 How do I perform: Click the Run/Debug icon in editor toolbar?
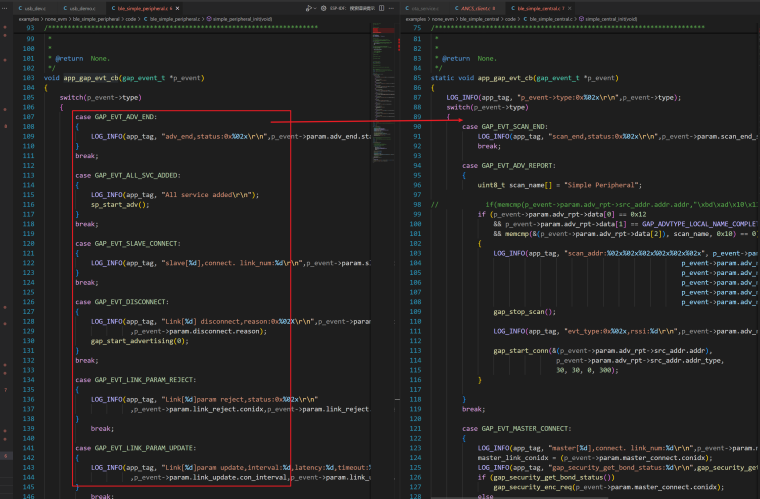pos(308,8)
